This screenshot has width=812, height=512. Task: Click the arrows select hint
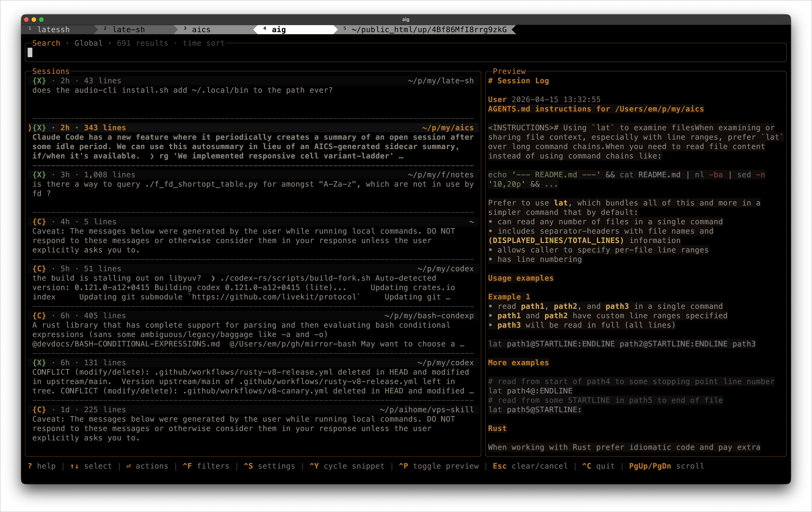coord(91,466)
